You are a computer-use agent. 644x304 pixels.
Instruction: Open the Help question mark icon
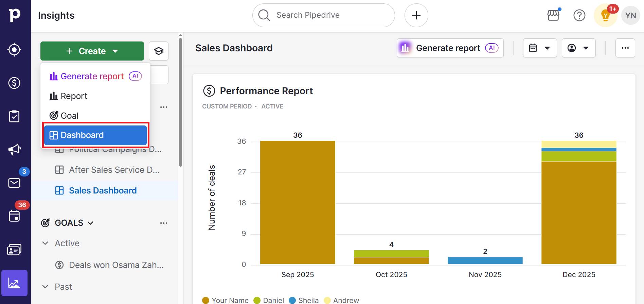coord(579,15)
